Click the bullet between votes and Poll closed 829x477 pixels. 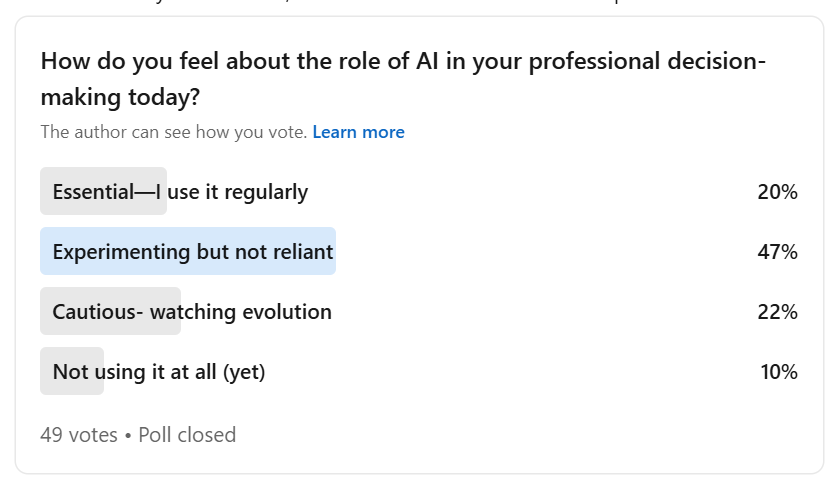point(128,435)
